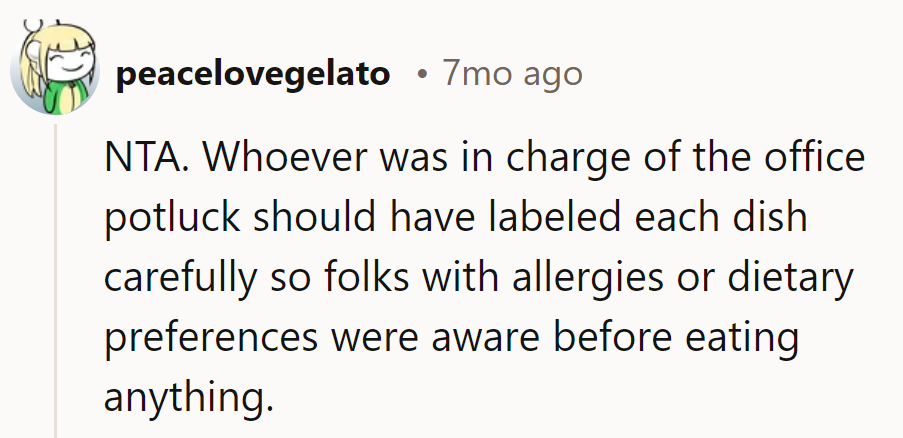903x438 pixels.
Task: Open the peacelovegelato profile link
Action: (253, 75)
